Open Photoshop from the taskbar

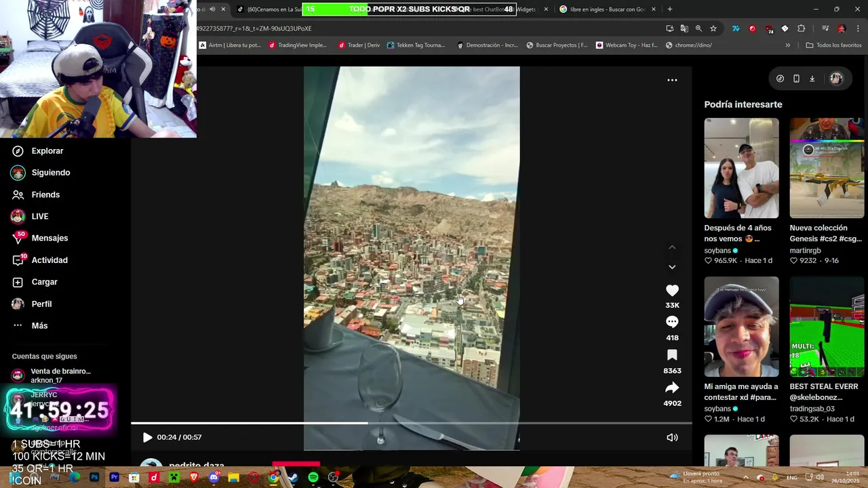(94, 478)
